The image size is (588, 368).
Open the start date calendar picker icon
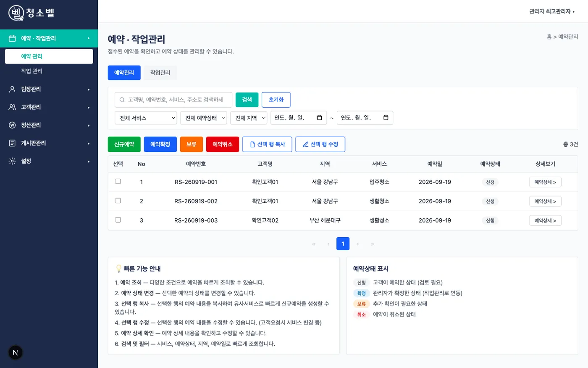(319, 118)
